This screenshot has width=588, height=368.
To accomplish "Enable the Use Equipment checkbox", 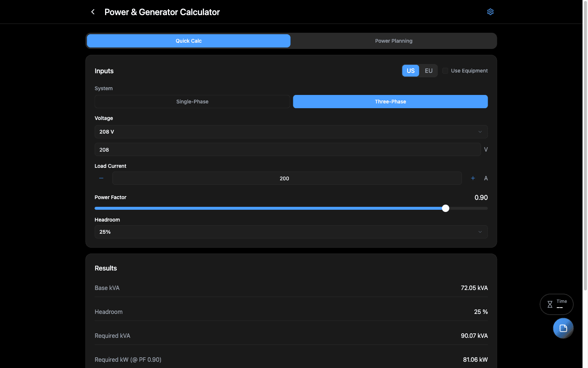I will point(445,71).
